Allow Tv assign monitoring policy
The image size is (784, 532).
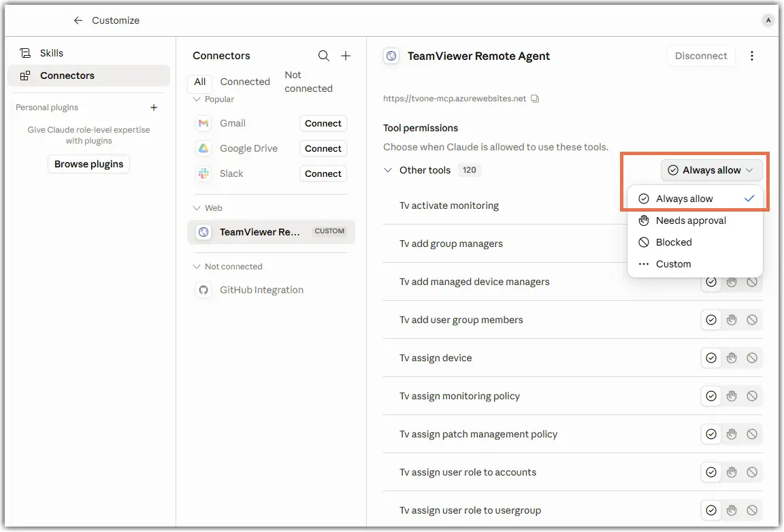coord(711,397)
